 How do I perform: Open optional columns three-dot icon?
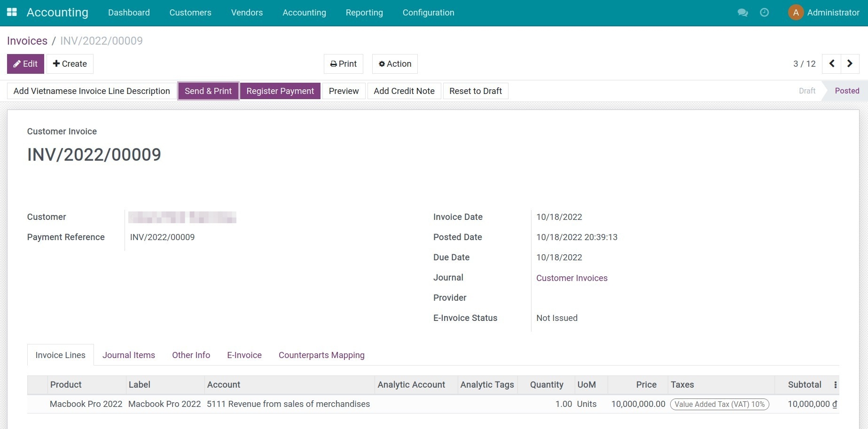click(836, 384)
